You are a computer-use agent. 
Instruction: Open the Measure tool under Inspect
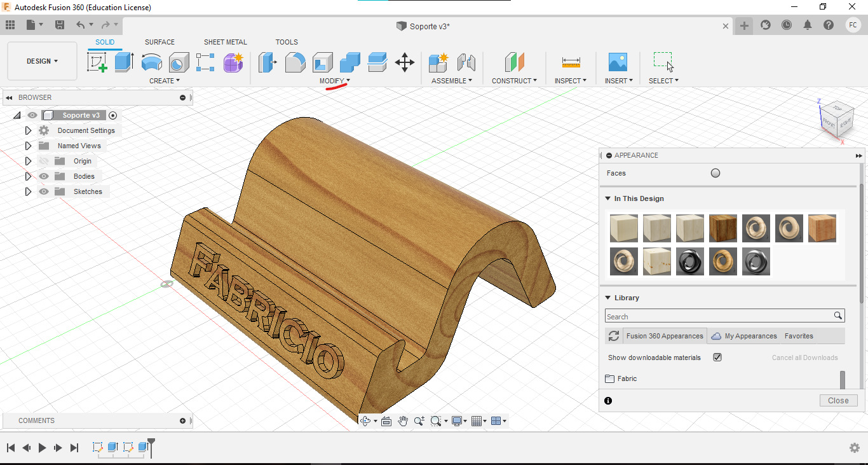[571, 62]
